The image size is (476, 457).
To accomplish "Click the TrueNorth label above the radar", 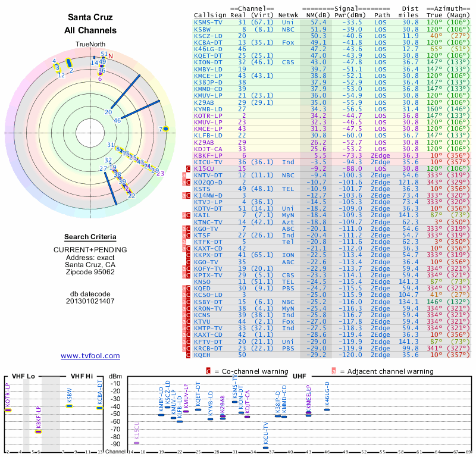I will (x=90, y=45).
